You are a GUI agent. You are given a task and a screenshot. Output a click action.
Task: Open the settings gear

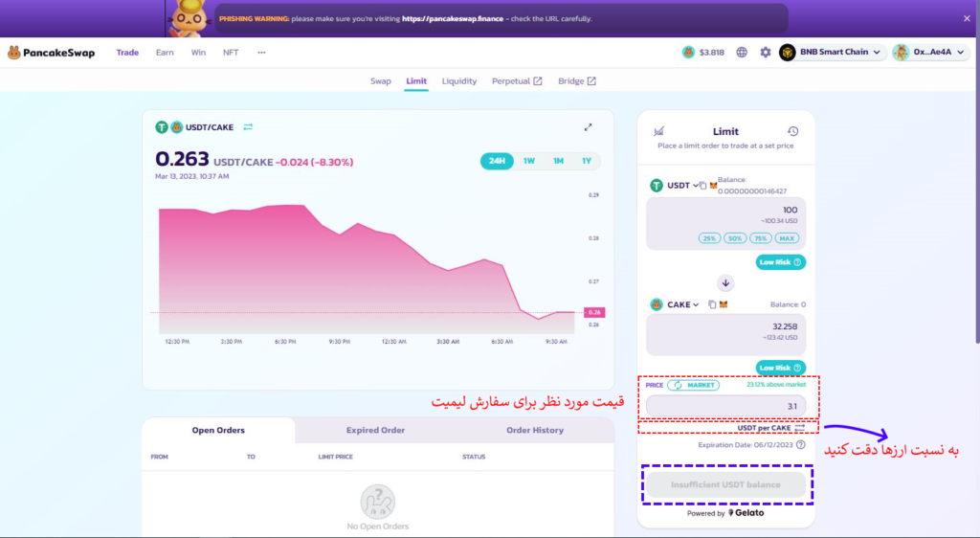[766, 53]
